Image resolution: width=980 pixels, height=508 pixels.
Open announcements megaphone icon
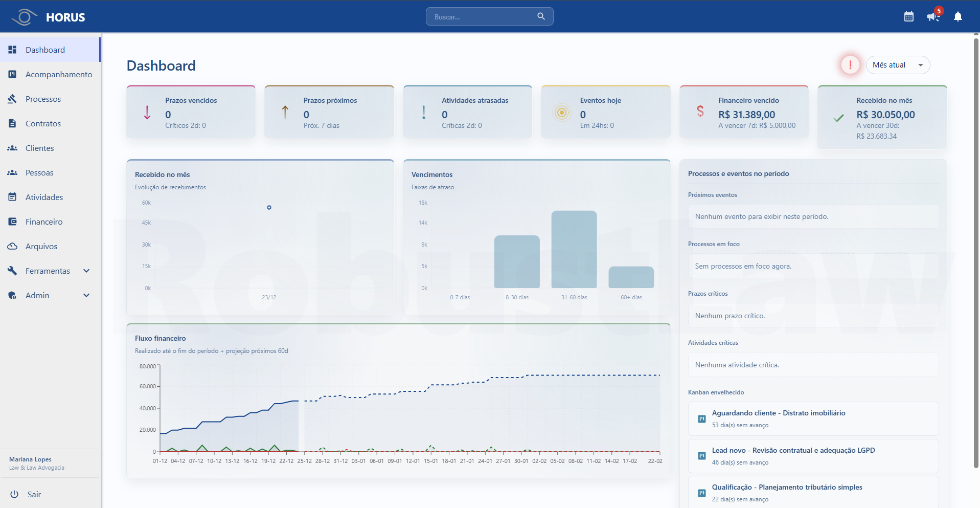(x=932, y=17)
